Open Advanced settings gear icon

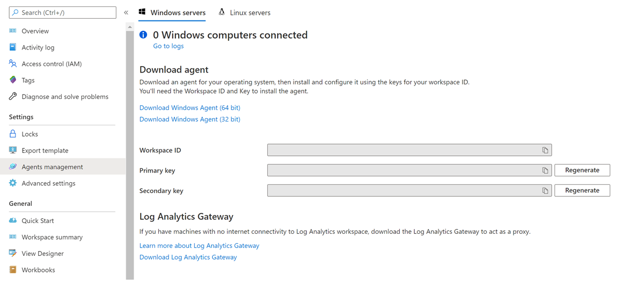coord(13,183)
